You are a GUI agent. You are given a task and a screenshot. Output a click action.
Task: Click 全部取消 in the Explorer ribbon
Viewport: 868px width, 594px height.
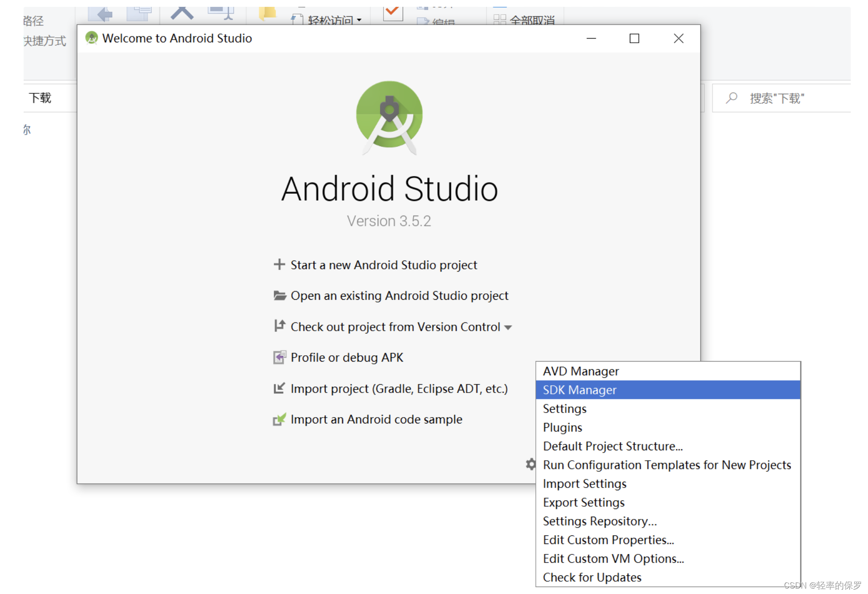pos(525,20)
